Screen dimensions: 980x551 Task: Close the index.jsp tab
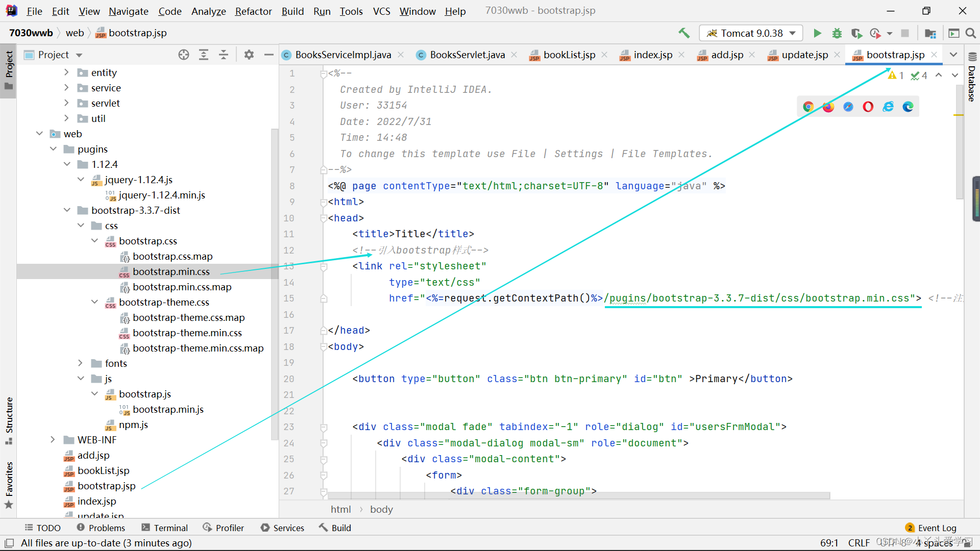pyautogui.click(x=681, y=55)
